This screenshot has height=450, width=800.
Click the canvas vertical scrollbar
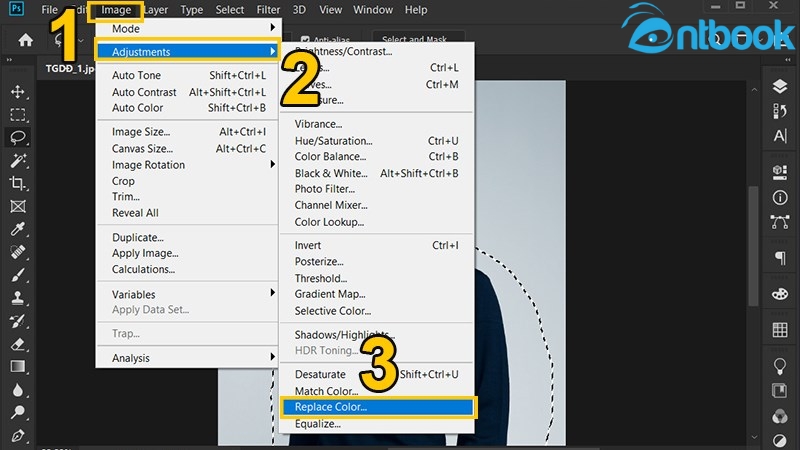pyautogui.click(x=754, y=247)
